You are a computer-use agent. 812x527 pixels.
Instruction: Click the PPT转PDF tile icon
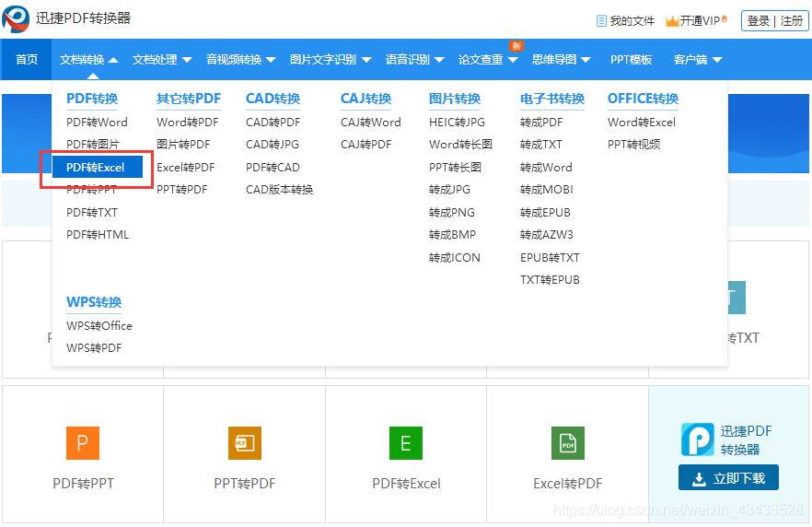pyautogui.click(x=245, y=443)
